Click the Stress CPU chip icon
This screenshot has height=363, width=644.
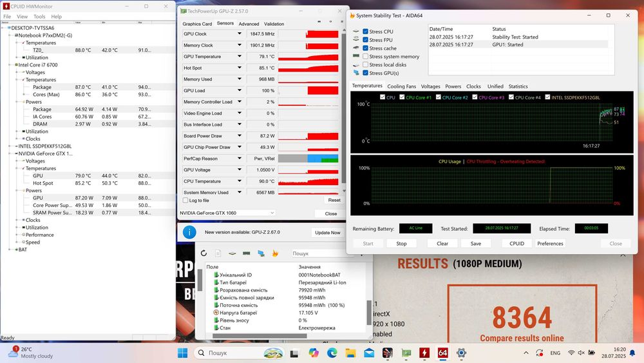point(356,31)
